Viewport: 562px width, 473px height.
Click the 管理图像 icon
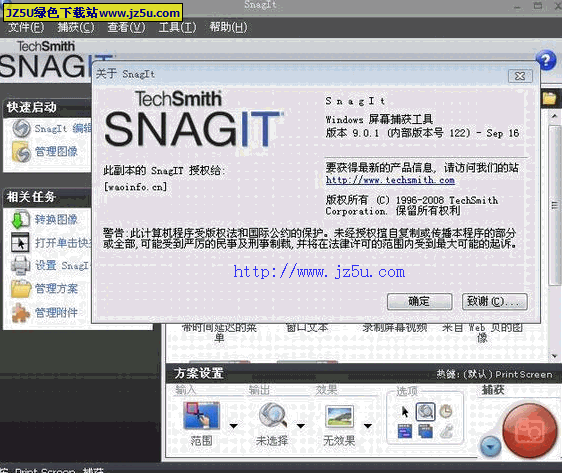point(21,152)
